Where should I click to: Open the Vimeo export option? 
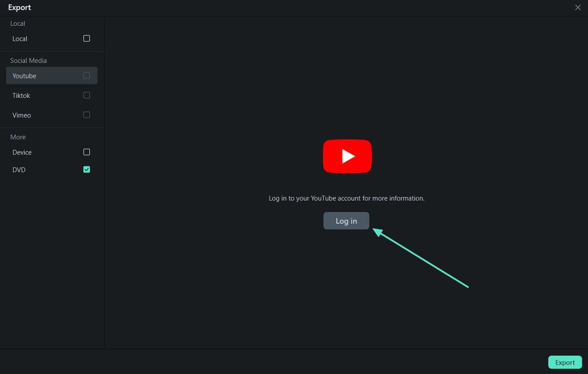(52, 115)
